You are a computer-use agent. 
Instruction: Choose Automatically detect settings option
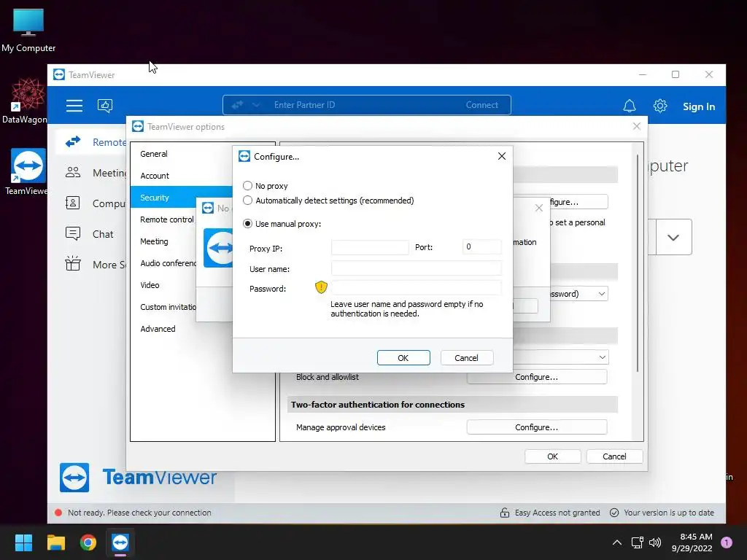tap(247, 201)
